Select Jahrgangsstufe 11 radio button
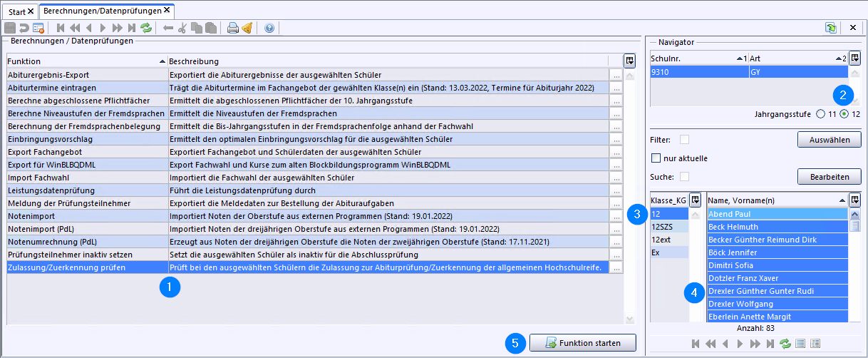Screen dimensions: 868x358 pos(821,114)
